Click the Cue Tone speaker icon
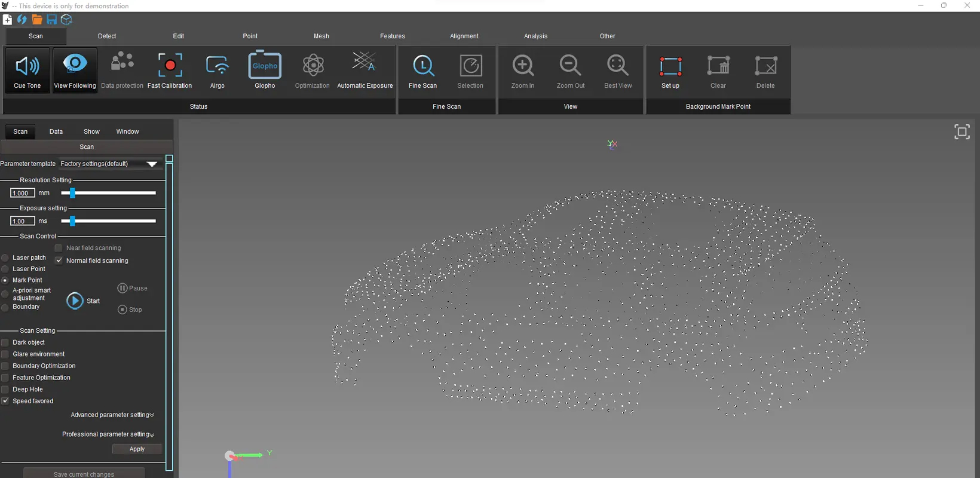The image size is (980, 478). 27,66
